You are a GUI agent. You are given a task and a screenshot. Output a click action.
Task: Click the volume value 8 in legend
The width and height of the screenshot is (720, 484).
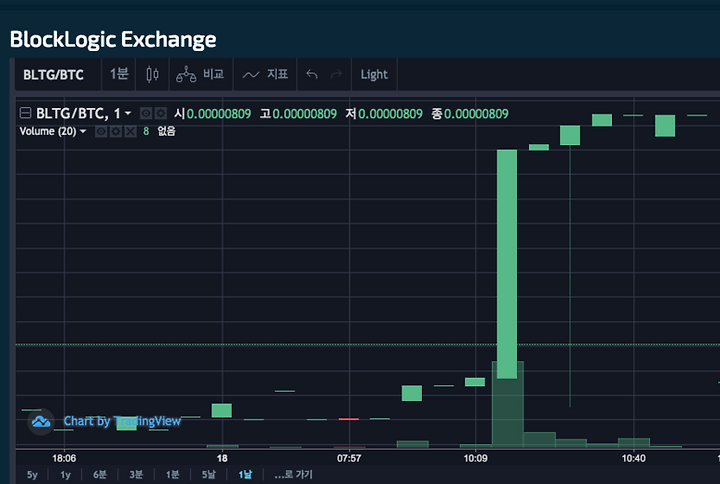point(146,131)
